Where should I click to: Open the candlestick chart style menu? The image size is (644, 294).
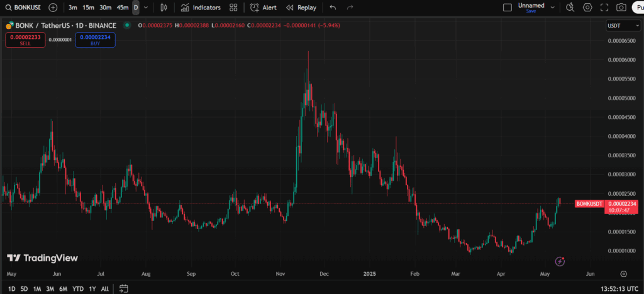[x=164, y=8]
